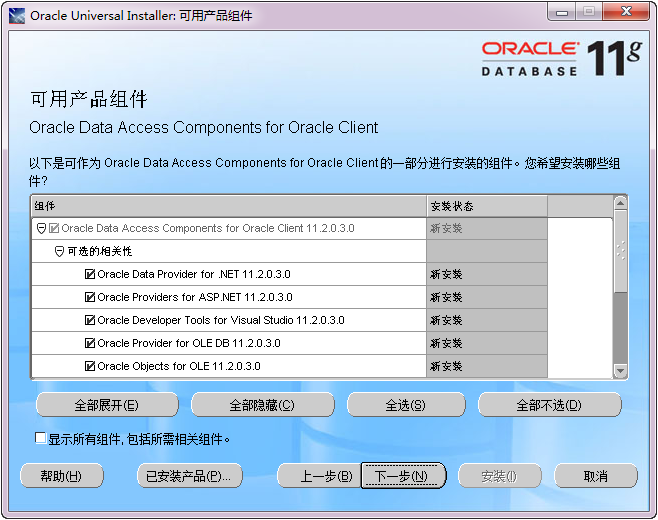
Task: Click the Oracle Universal Installer title bar icon
Action: pyautogui.click(x=17, y=16)
